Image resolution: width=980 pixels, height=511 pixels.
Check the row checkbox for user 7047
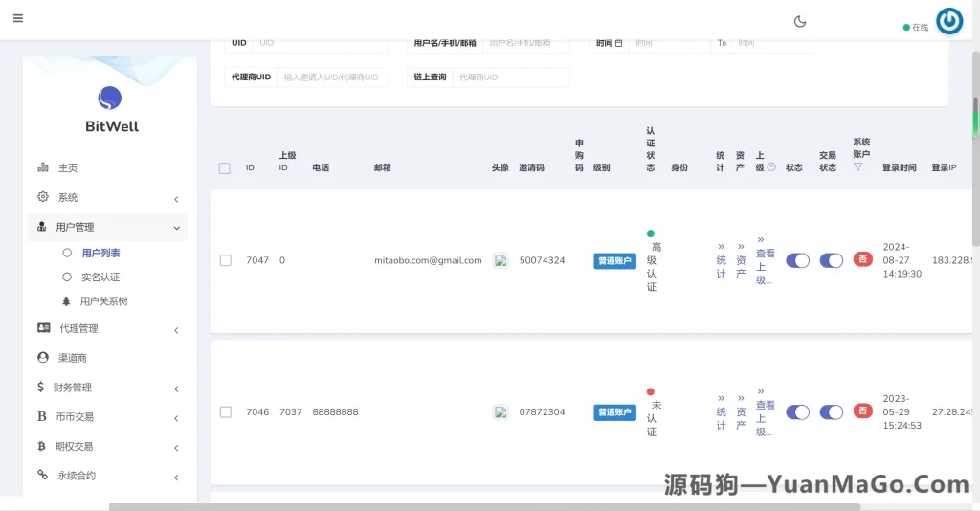[x=226, y=260]
